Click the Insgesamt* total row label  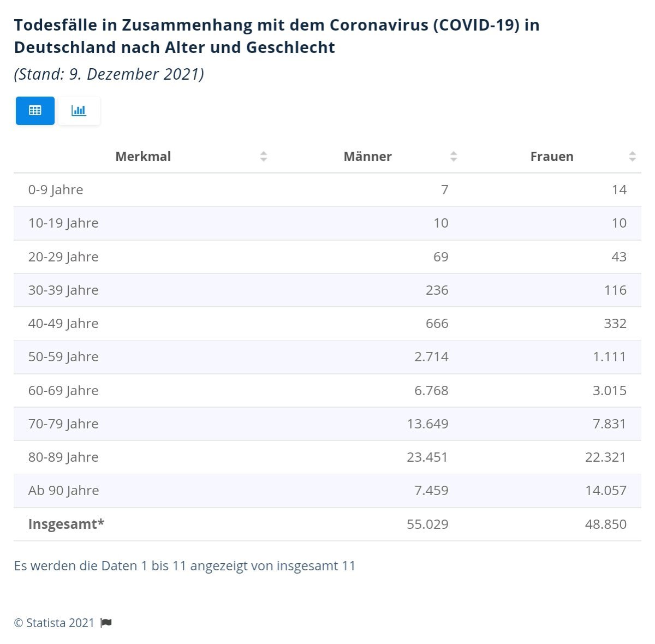coord(66,524)
